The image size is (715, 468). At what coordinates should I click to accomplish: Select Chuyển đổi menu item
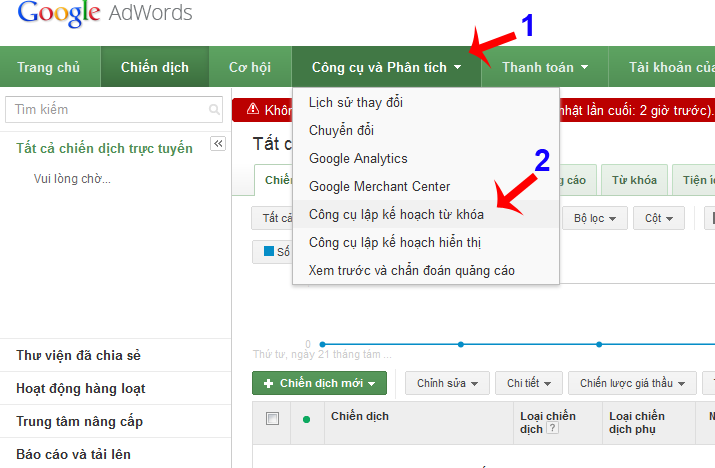[426, 130]
